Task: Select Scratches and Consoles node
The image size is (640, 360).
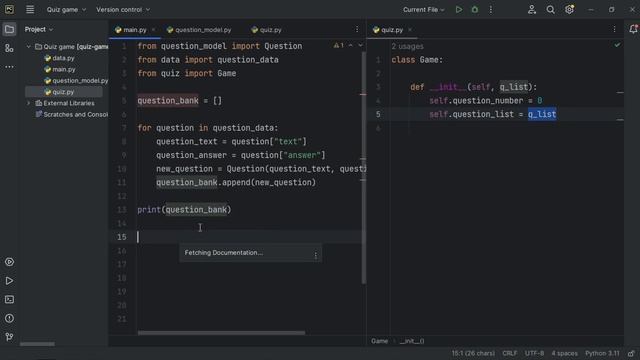Action: [71, 115]
